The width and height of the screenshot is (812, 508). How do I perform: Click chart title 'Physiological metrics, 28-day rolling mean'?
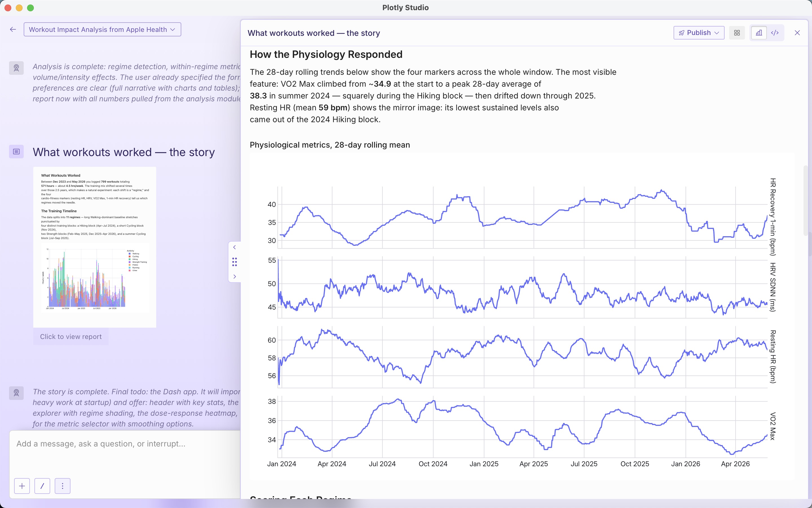(x=330, y=145)
